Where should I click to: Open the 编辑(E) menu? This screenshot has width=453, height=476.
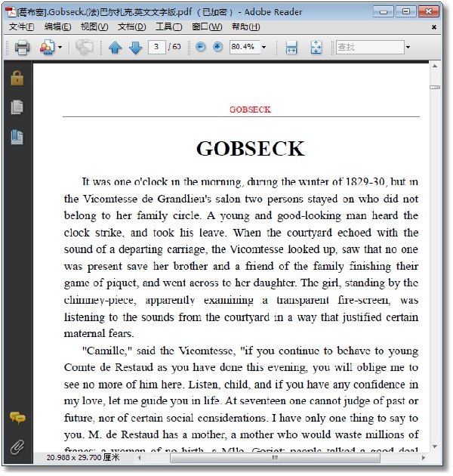click(57, 27)
